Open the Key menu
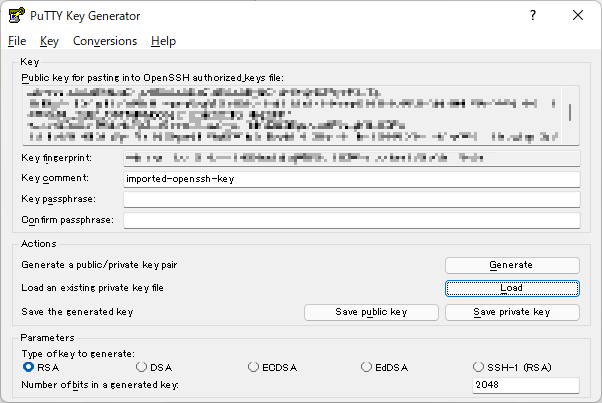Viewport: 602px width, 403px height. point(49,41)
